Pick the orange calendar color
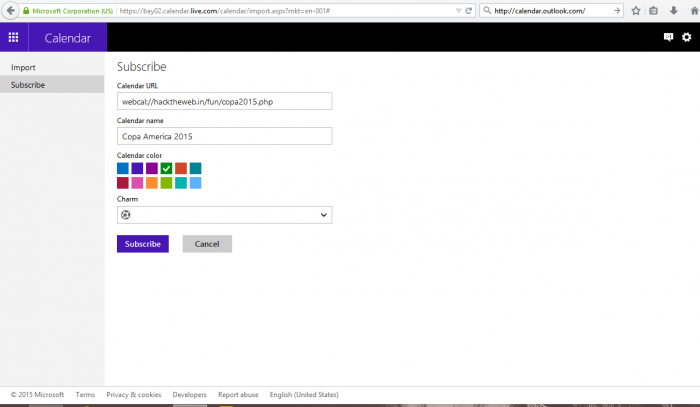The width and height of the screenshot is (700, 407). [152, 183]
